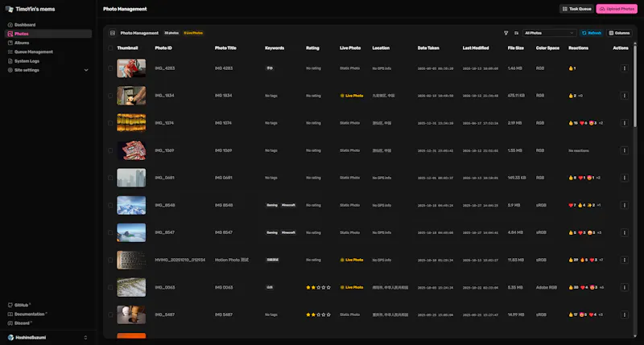Open actions menu for MVIMG_20251010_012934
The image size is (644, 345).
point(625,260)
